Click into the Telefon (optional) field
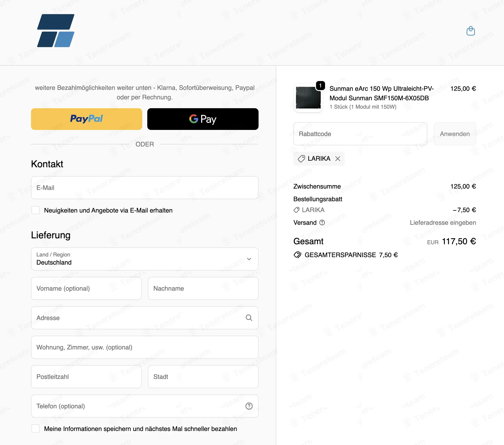The height and width of the screenshot is (445, 504). (145, 406)
